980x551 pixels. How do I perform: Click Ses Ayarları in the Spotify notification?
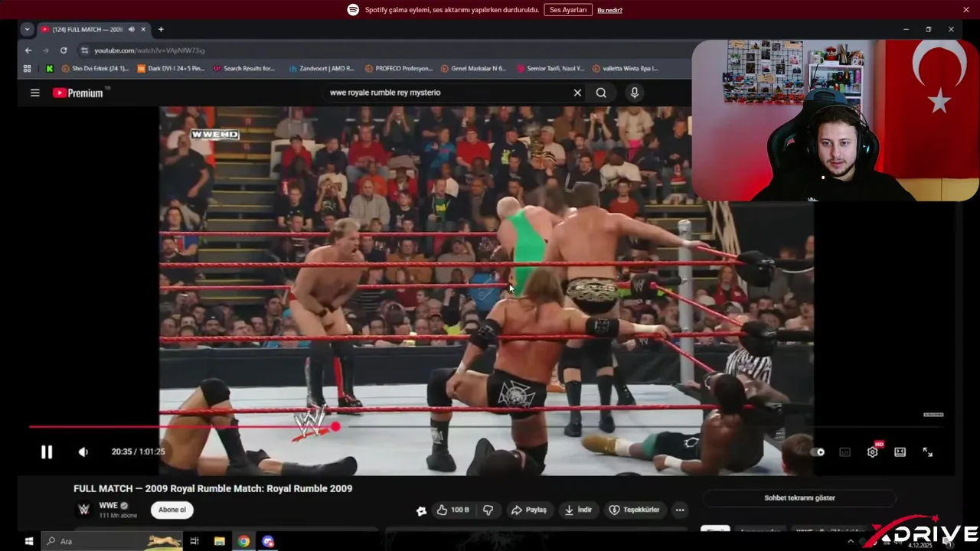pos(568,10)
